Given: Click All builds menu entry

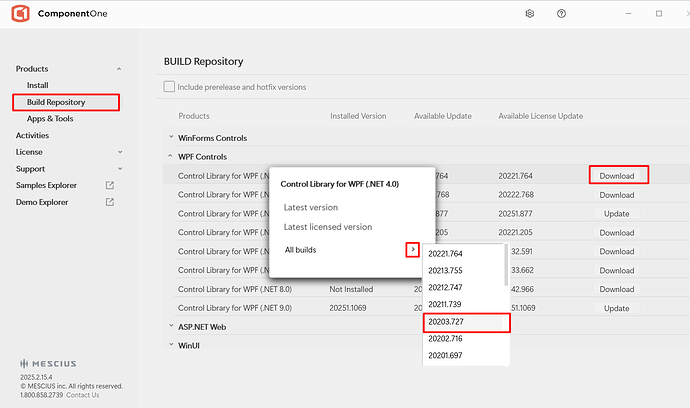Looking at the screenshot, I should tap(300, 250).
